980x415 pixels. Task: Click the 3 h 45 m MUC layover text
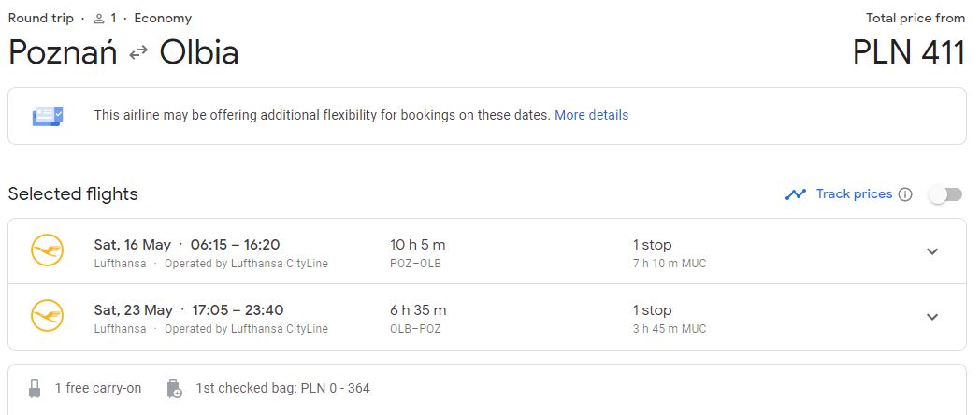point(670,329)
